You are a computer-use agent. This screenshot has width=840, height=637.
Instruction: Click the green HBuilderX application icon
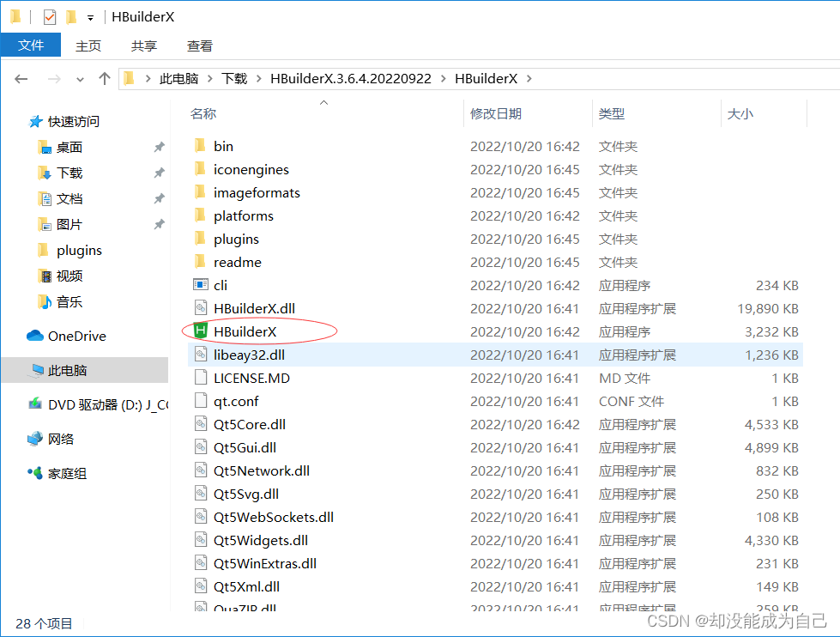[x=201, y=331]
